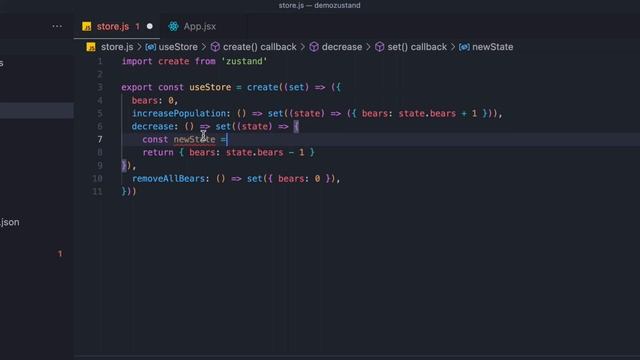Click the export keyword on line 3
Viewport: 640px width, 360px height.
click(137, 87)
